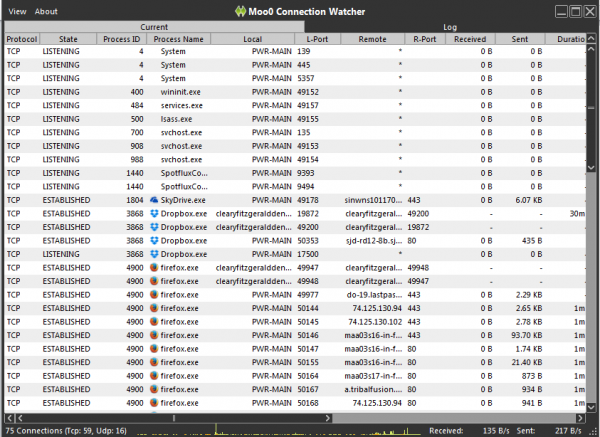Click Firefox icon in local port 50168 row

tap(154, 403)
